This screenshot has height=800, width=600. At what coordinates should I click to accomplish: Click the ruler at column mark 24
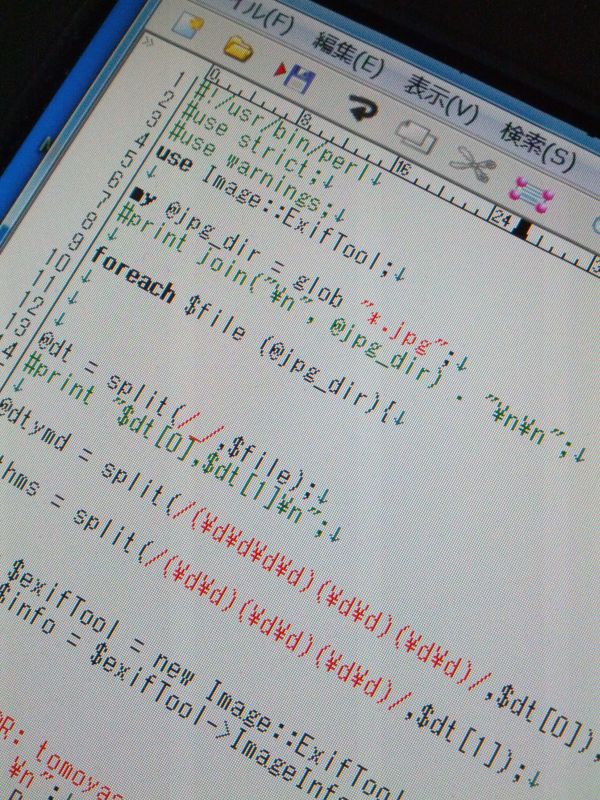(502, 218)
